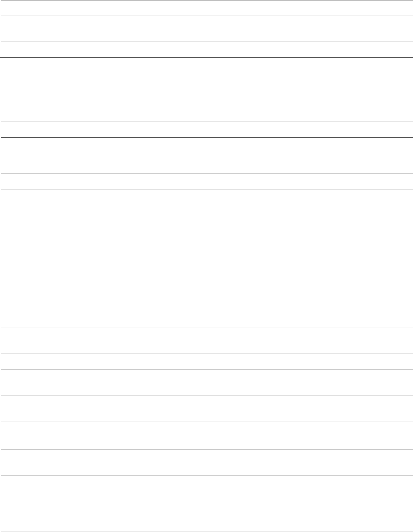Click the tallest empty row in the lower table
413x532 pixels.
206,228
